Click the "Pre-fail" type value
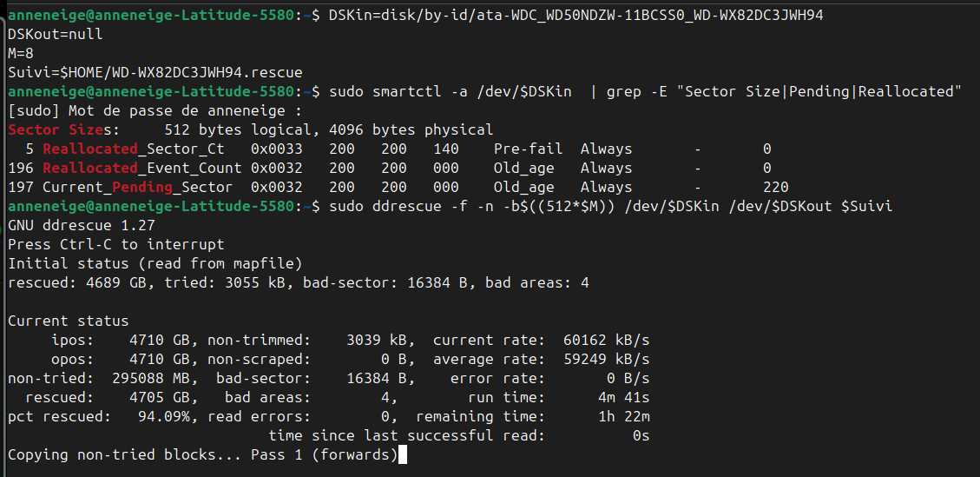 point(528,149)
